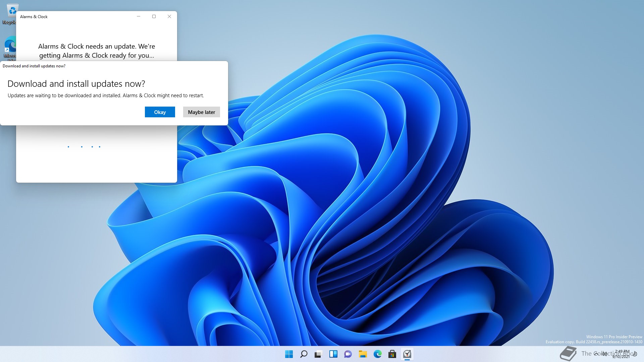Launch Teams Chat from taskbar
This screenshot has width=644, height=362.
click(348, 354)
